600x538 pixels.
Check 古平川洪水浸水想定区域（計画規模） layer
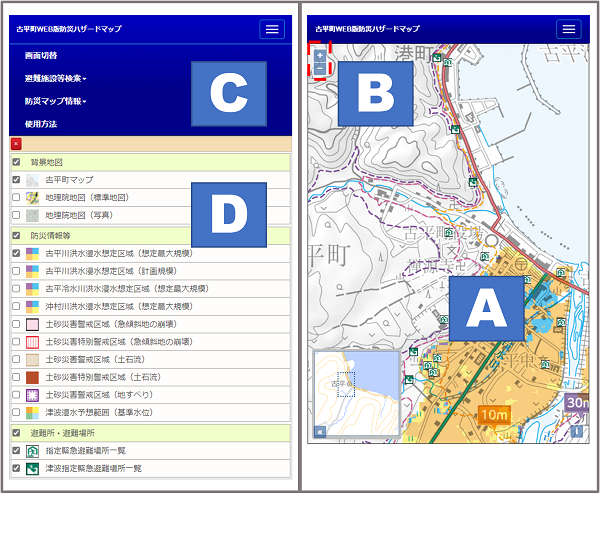(16, 271)
